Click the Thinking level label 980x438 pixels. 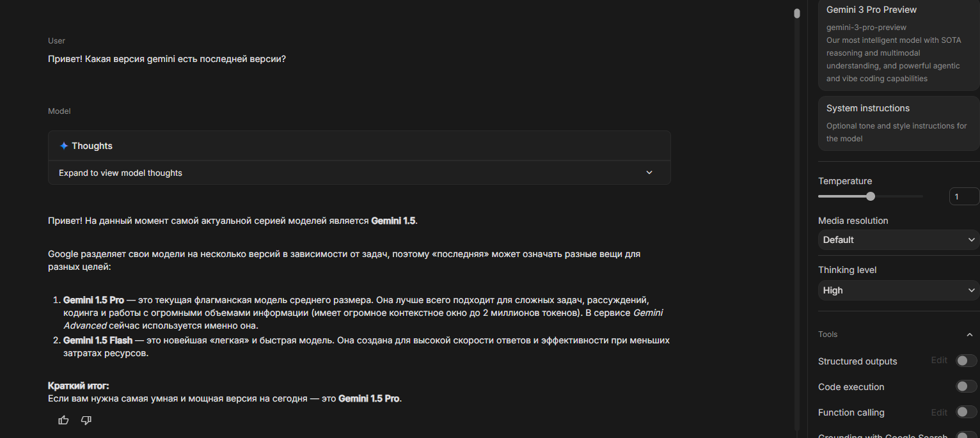pyautogui.click(x=848, y=270)
